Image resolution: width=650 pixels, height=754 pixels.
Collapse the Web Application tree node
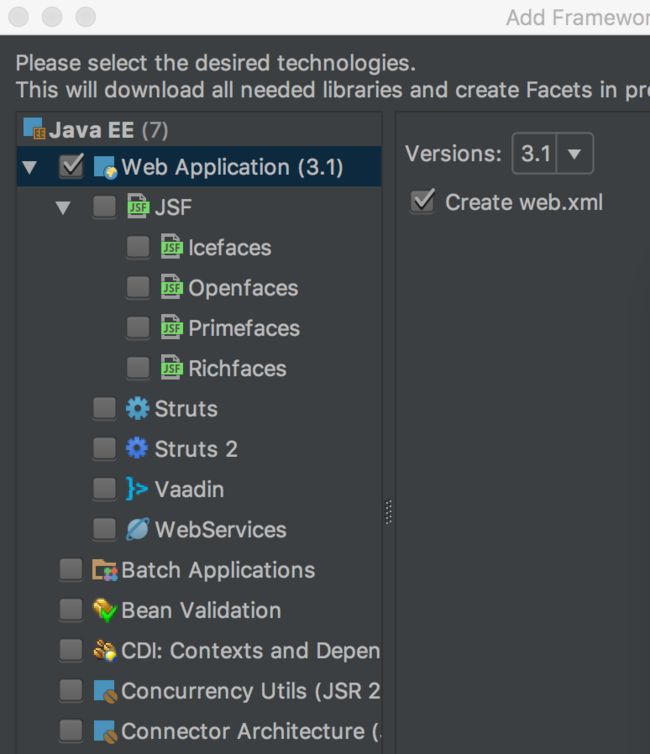click(29, 167)
